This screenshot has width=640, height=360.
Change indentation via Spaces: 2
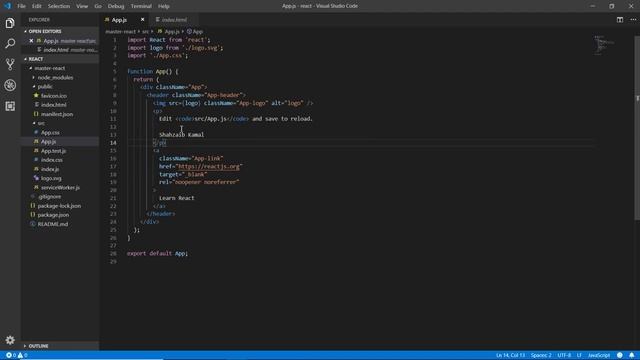click(541, 355)
